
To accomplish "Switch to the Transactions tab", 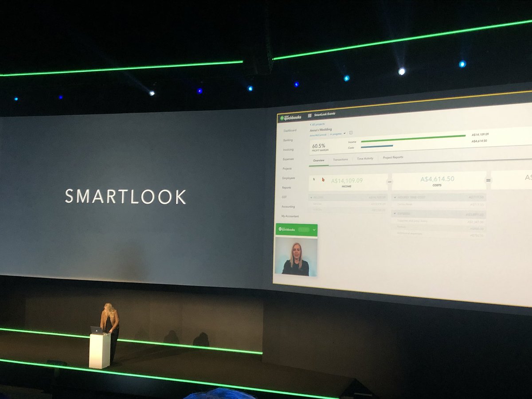I will (x=340, y=159).
